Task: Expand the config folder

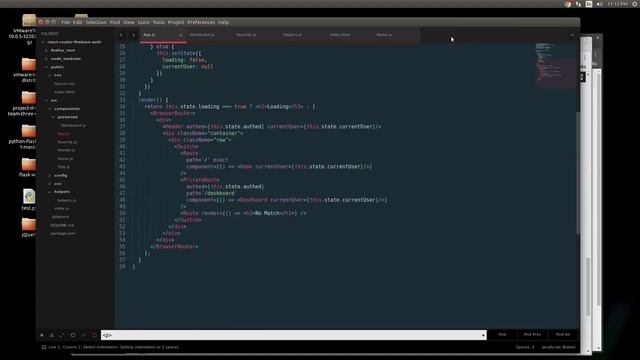Action: coord(50,176)
